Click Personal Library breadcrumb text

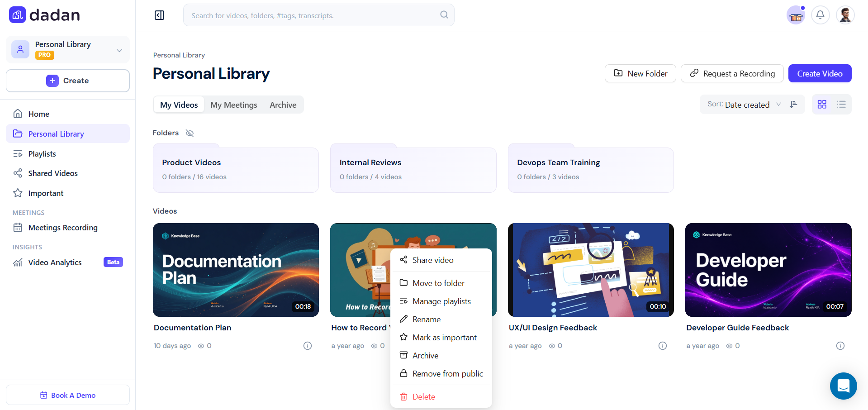point(179,55)
